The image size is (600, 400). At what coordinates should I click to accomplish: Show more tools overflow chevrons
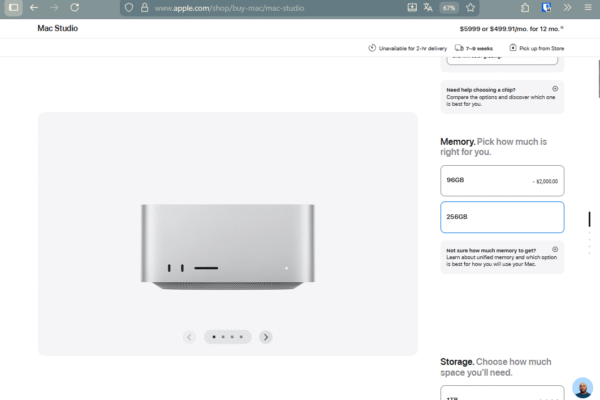pyautogui.click(x=567, y=7)
